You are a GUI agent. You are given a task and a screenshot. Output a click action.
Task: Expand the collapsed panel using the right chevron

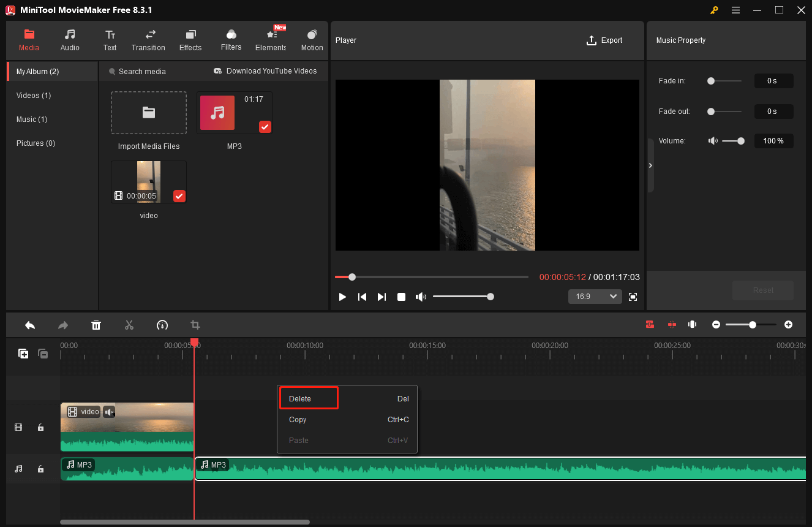click(x=650, y=165)
